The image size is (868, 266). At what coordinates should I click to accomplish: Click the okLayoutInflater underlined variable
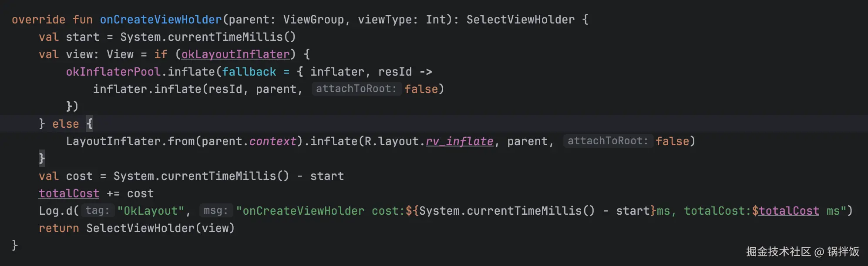point(235,54)
